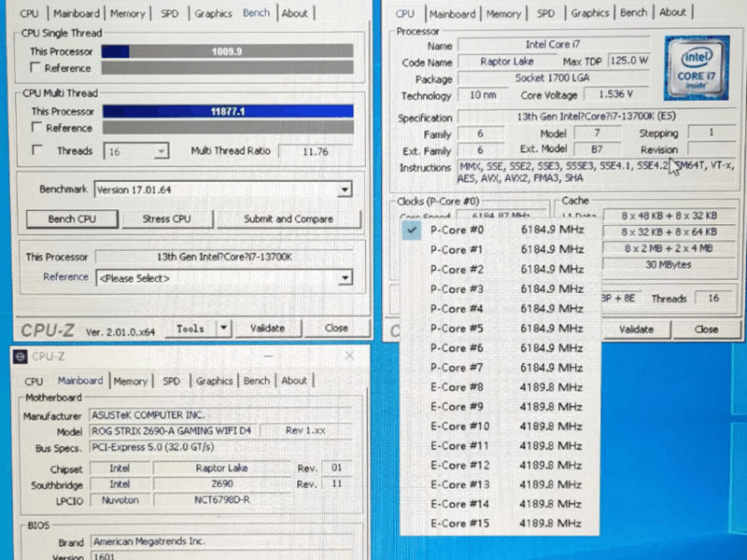The width and height of the screenshot is (747, 560).
Task: Select E-Core #11 from clocks menu
Action: click(x=500, y=446)
